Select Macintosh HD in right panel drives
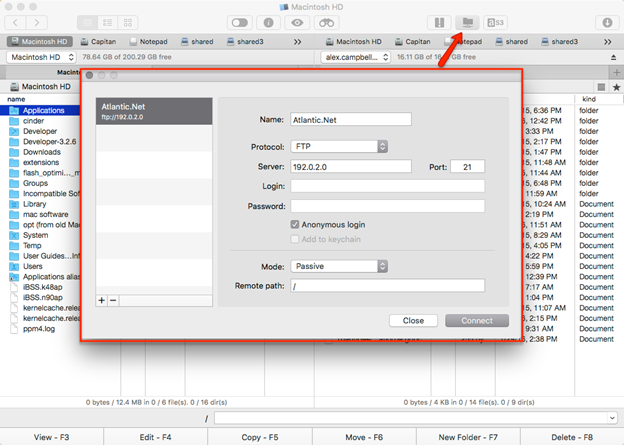Screen dimensions: 624x445 point(353,41)
